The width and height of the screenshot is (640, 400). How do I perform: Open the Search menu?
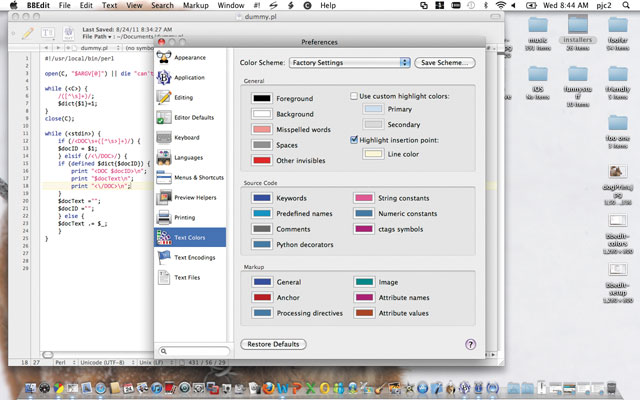pos(162,5)
